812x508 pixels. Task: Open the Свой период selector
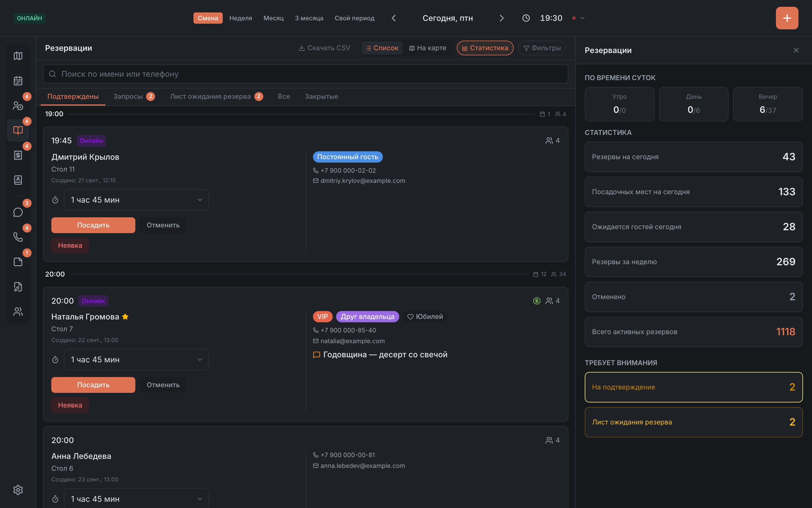tap(354, 18)
